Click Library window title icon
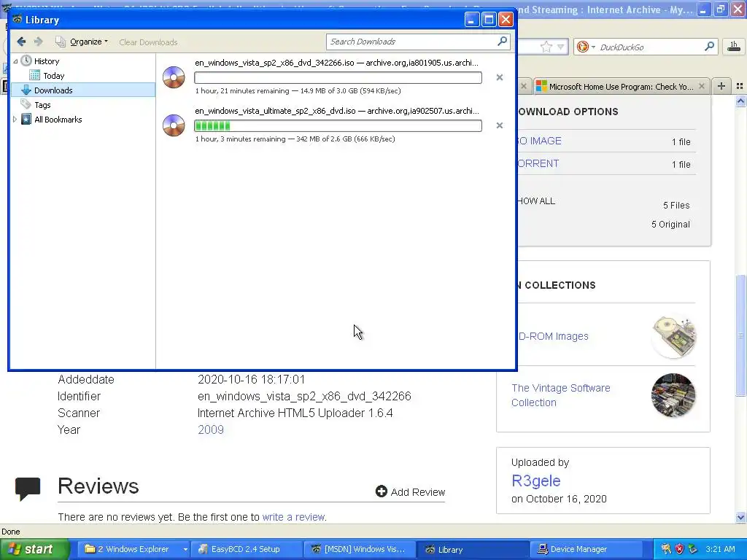 tap(18, 20)
